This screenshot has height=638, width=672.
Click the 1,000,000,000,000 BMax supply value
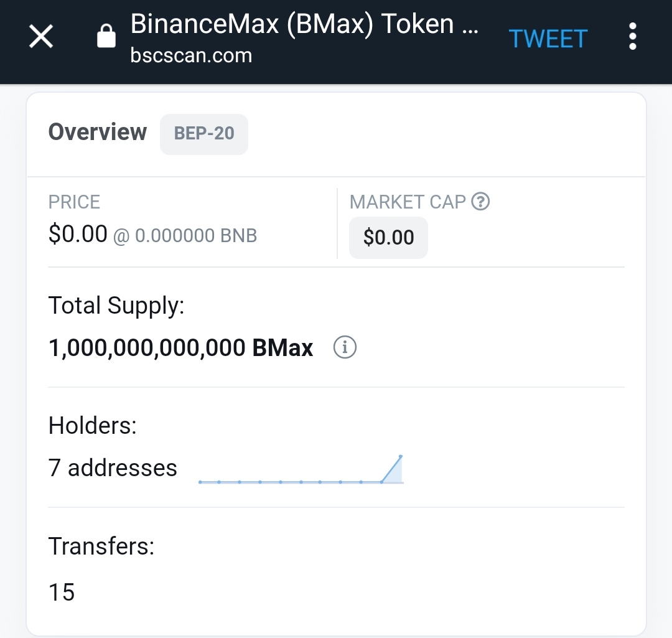(180, 348)
